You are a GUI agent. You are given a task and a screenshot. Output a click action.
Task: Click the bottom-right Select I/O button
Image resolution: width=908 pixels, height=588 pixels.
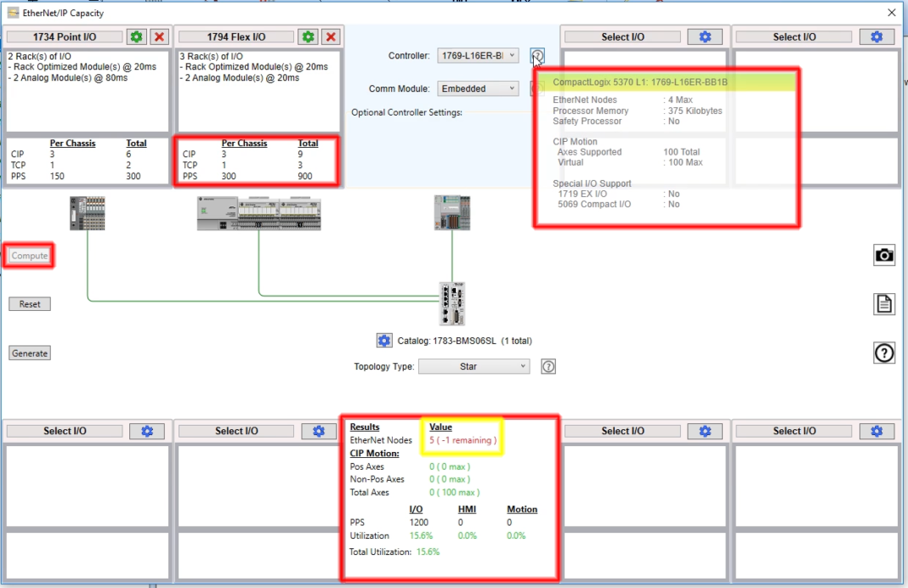pos(795,431)
